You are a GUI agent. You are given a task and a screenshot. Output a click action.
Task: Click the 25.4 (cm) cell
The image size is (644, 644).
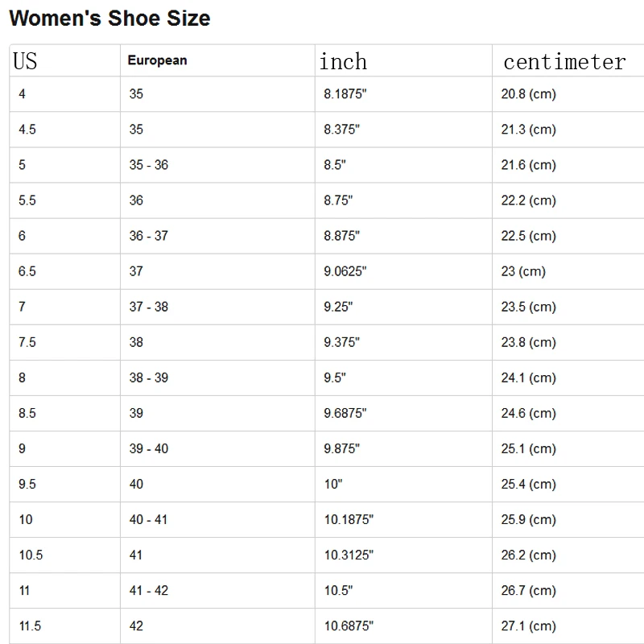528,484
